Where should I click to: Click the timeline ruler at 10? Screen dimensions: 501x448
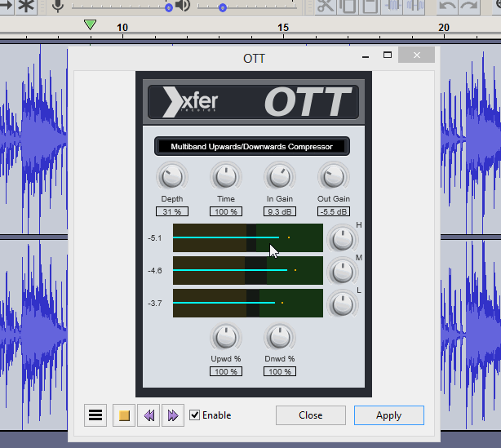point(122,28)
